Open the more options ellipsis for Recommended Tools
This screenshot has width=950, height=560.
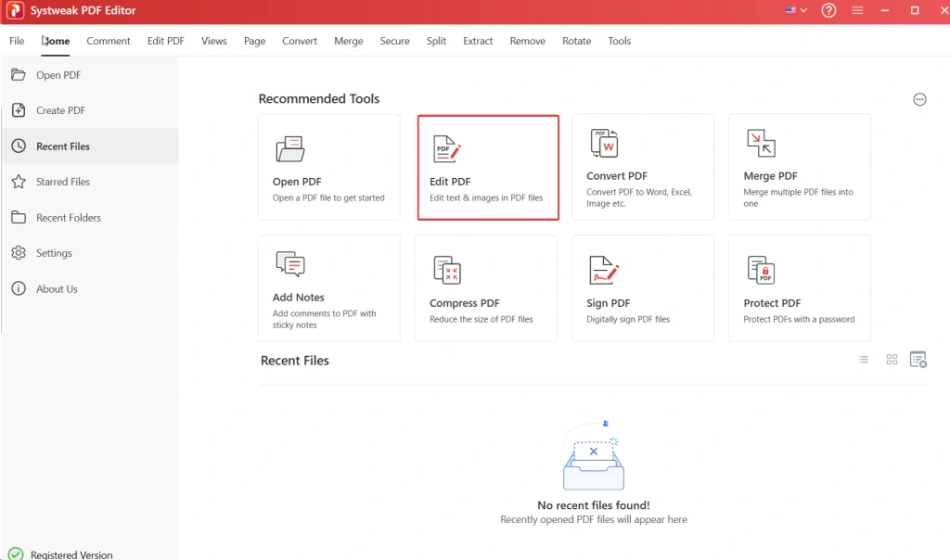click(x=919, y=99)
